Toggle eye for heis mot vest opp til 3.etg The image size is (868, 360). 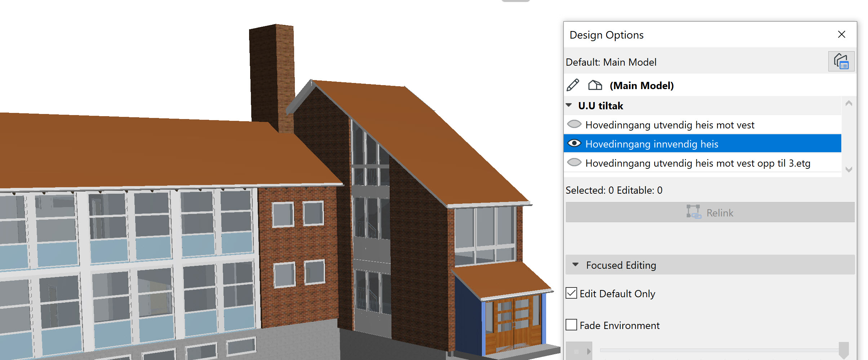574,163
